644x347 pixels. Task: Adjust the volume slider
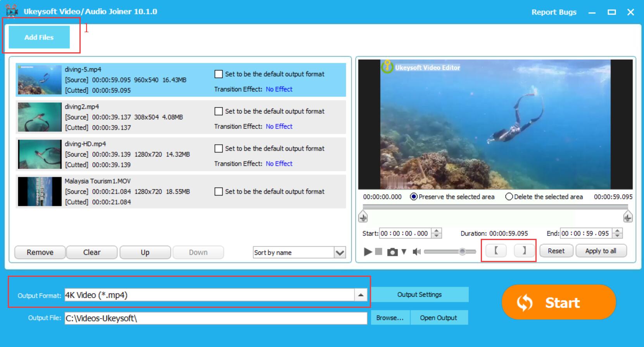tap(450, 252)
